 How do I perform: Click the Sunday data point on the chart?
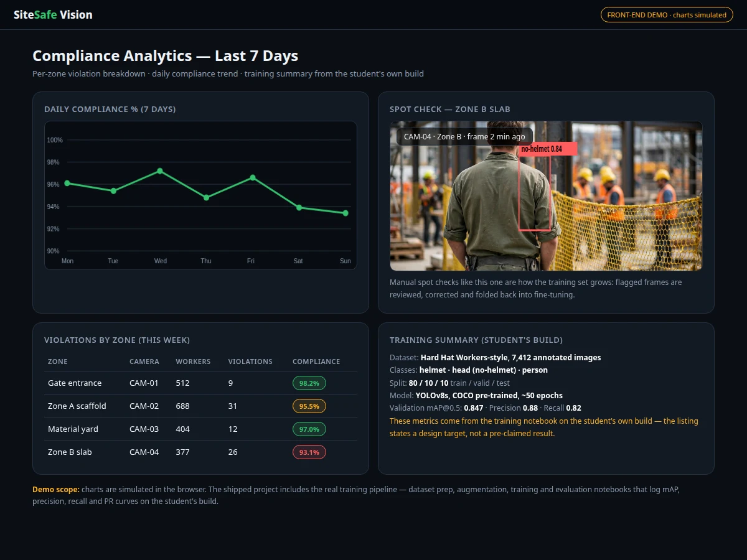(x=345, y=213)
